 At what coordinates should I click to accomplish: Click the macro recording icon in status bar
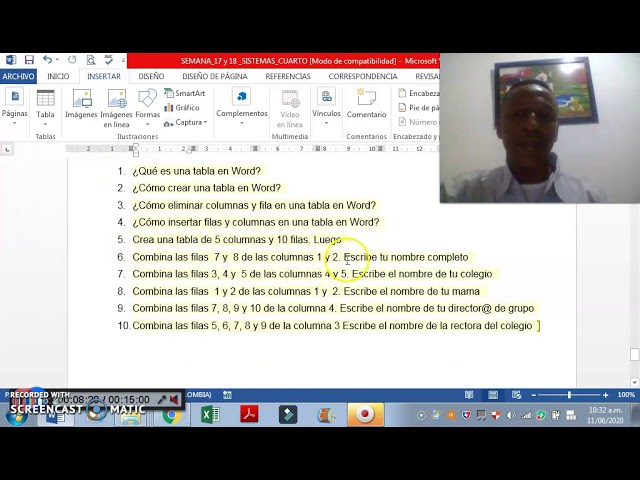tap(227, 395)
